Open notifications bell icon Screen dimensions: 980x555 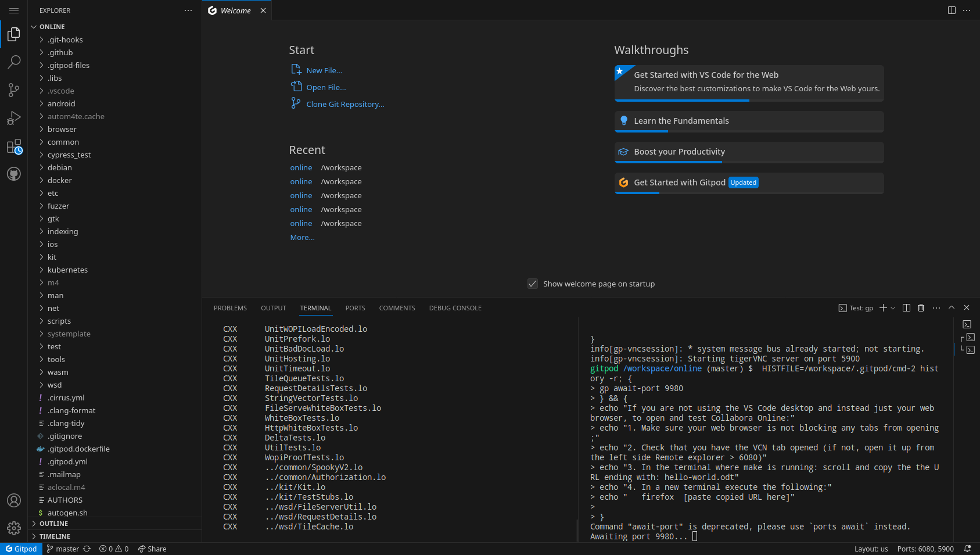(968, 549)
